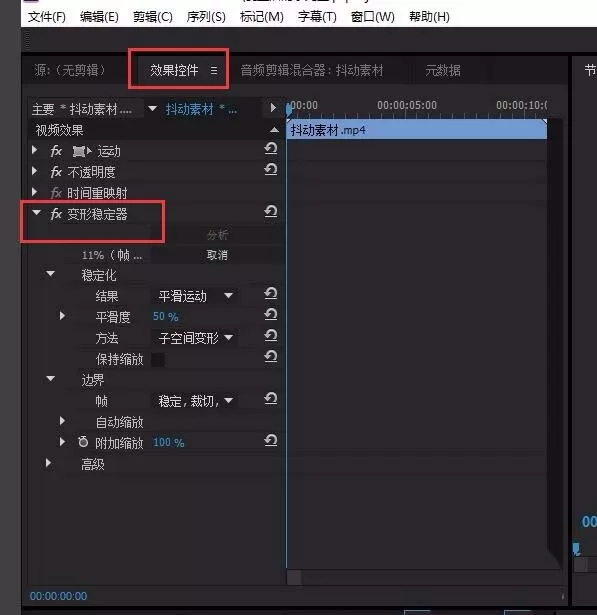Switch to the 元数据 tab
This screenshot has height=615, width=597.
(x=443, y=71)
